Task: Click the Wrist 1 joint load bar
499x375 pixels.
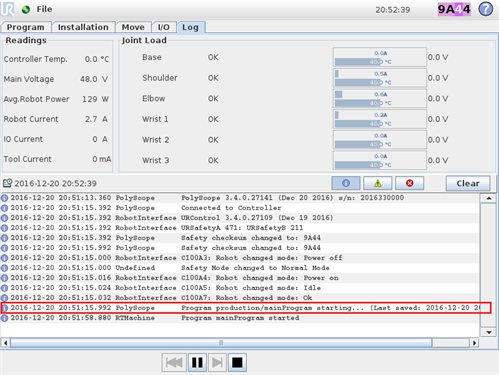Action: [380, 119]
